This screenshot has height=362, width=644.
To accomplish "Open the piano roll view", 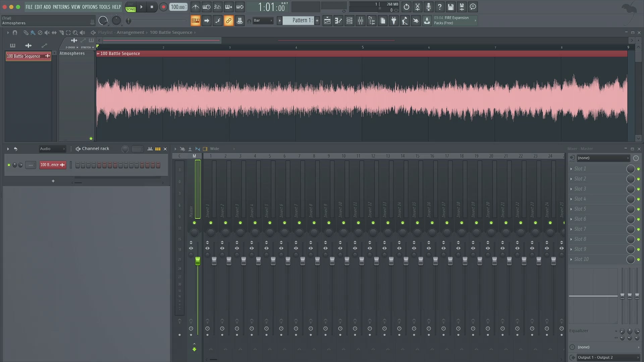I will [x=338, y=21].
